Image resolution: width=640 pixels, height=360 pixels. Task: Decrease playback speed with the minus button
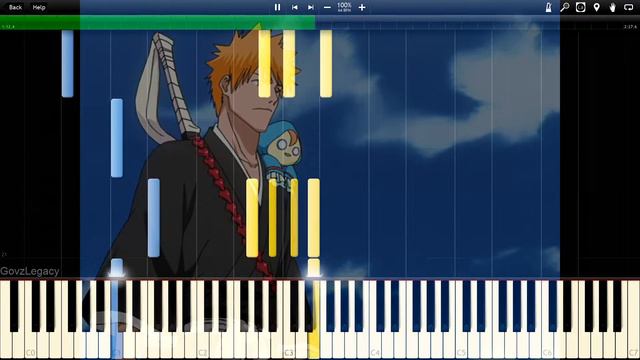click(x=327, y=7)
